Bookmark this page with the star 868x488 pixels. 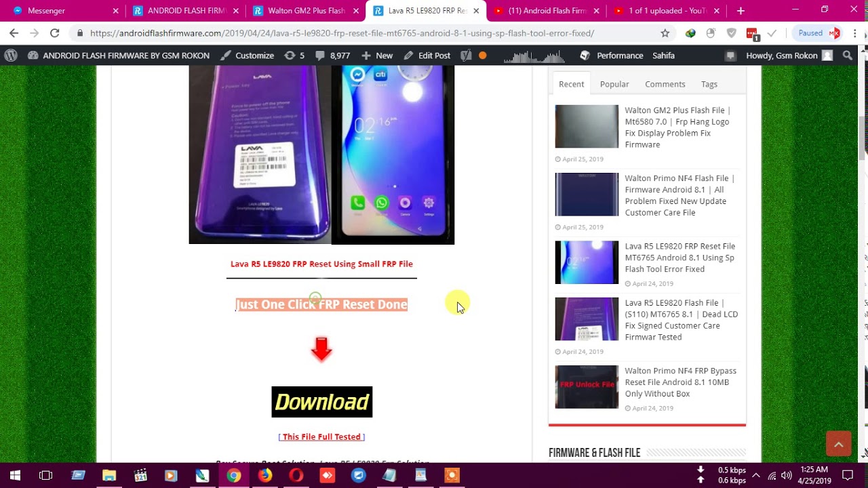point(665,33)
